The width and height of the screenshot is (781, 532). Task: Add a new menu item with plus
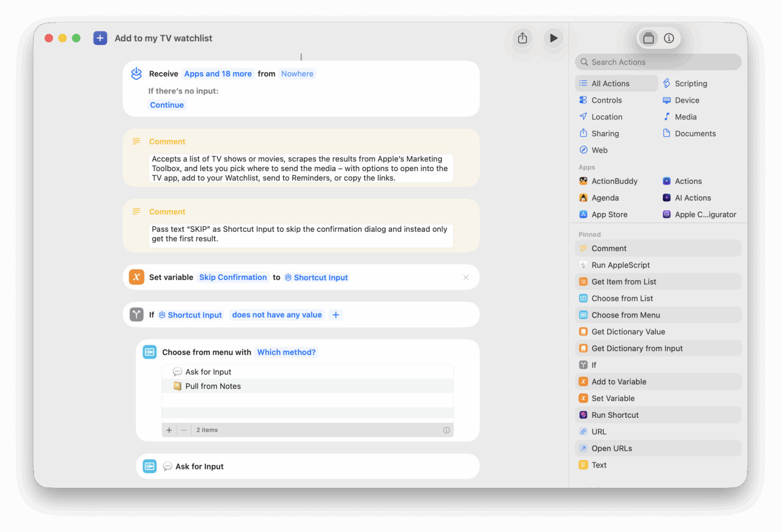click(x=169, y=430)
